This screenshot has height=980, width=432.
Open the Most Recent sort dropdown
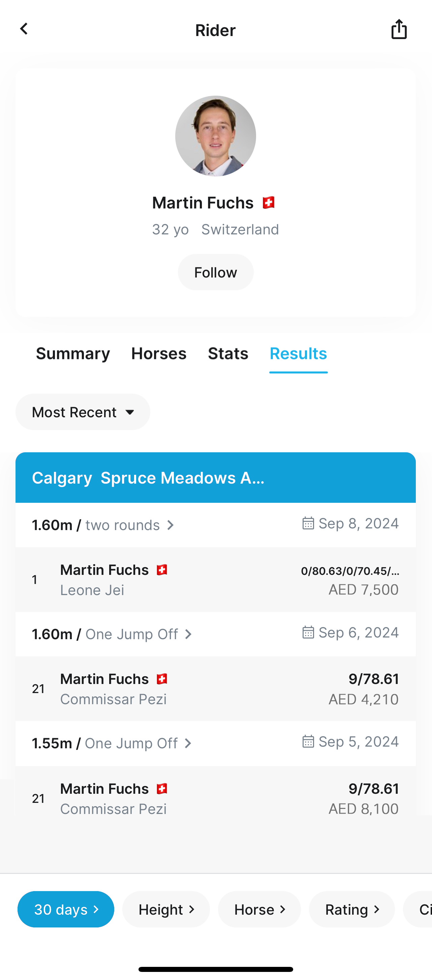coord(83,412)
